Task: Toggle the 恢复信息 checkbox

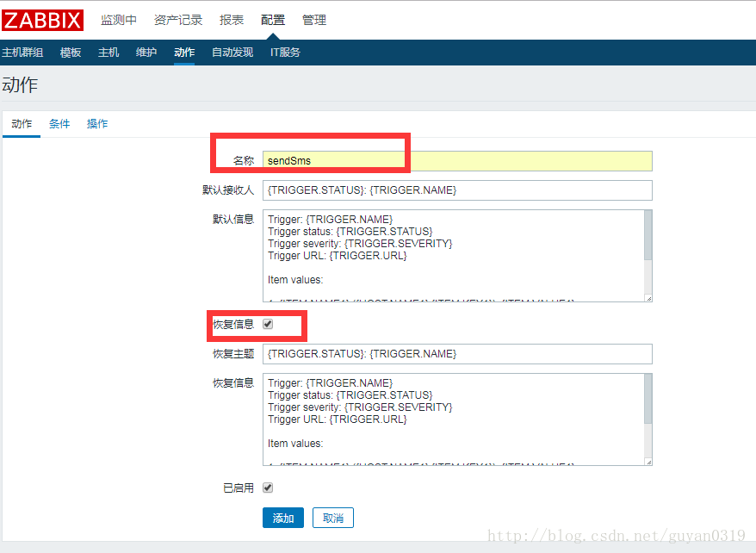Action: (268, 324)
